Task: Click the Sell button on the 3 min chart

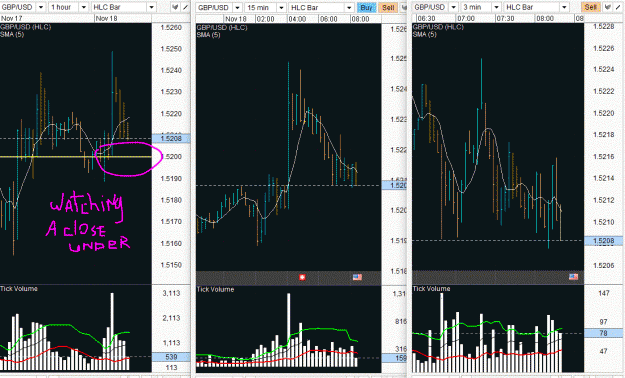Action: [591, 7]
